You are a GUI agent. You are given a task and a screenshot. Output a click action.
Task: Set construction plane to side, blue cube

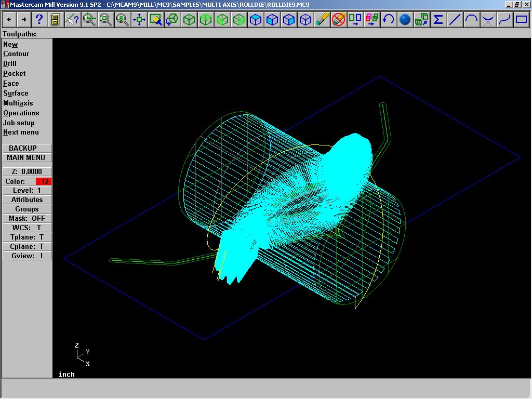[289, 20]
